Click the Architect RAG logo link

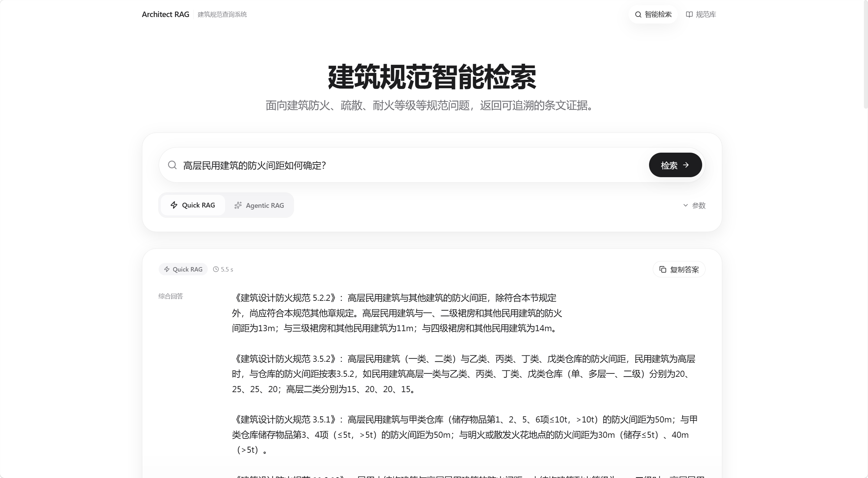tap(165, 14)
